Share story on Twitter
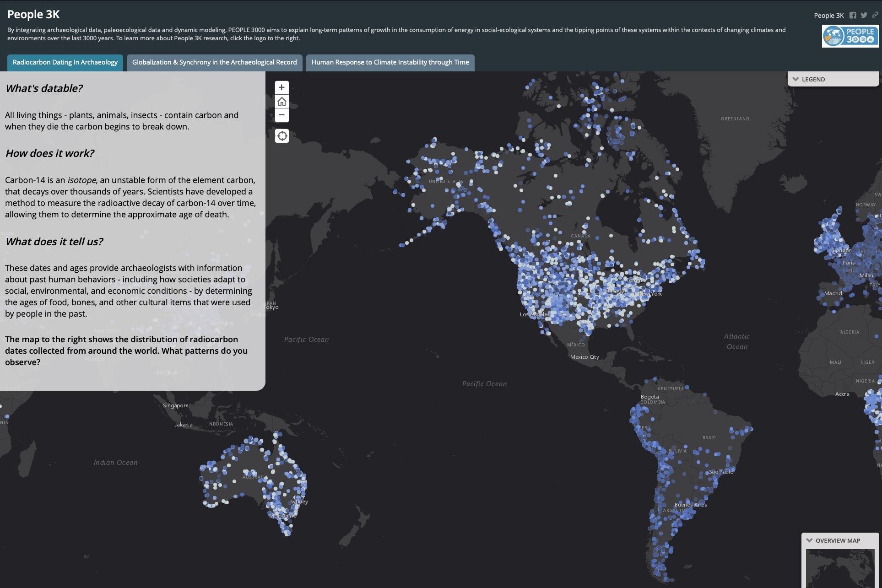Screen dimensions: 882x588 [864, 15]
